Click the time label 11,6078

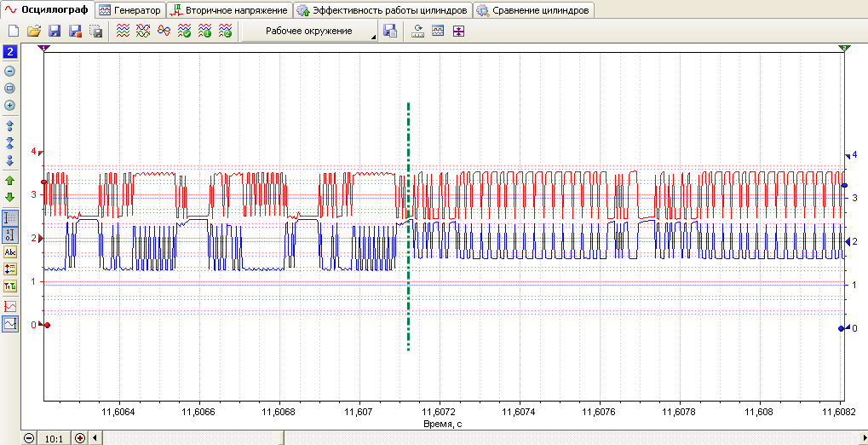point(679,413)
